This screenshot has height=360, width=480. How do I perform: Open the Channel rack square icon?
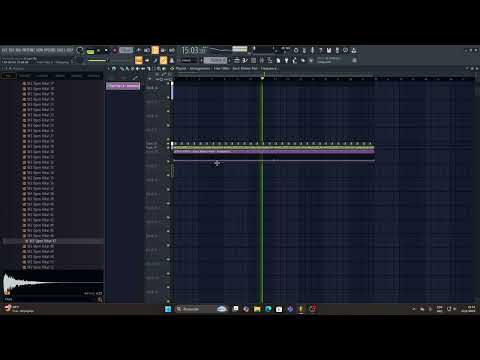253,60
